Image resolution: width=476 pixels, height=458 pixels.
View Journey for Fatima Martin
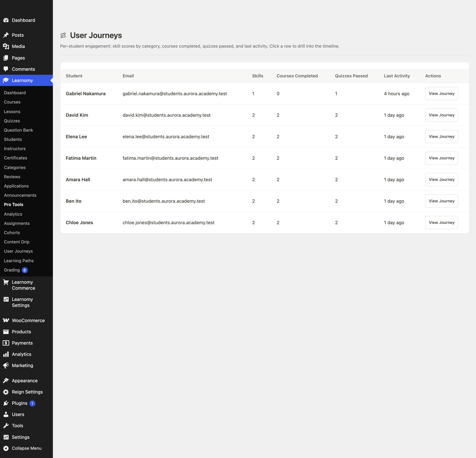click(x=441, y=158)
